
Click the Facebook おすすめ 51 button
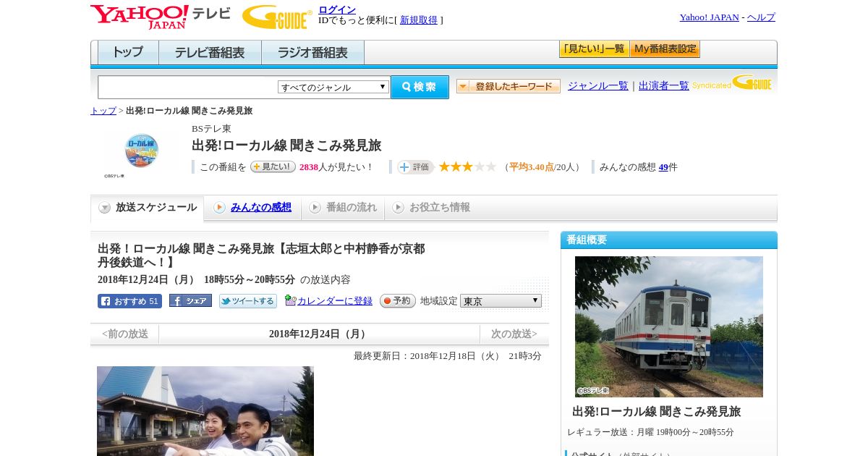129,301
